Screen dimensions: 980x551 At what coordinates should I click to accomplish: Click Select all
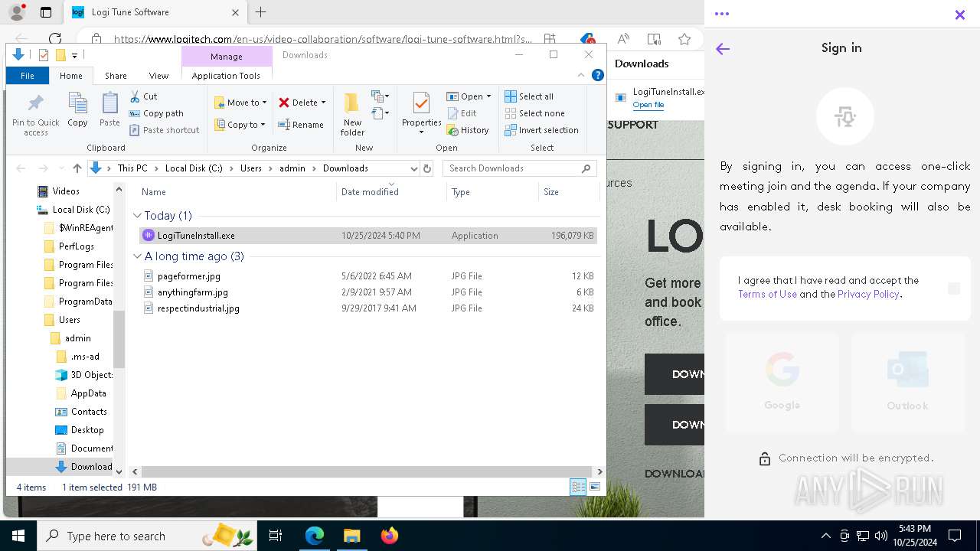[x=529, y=96]
